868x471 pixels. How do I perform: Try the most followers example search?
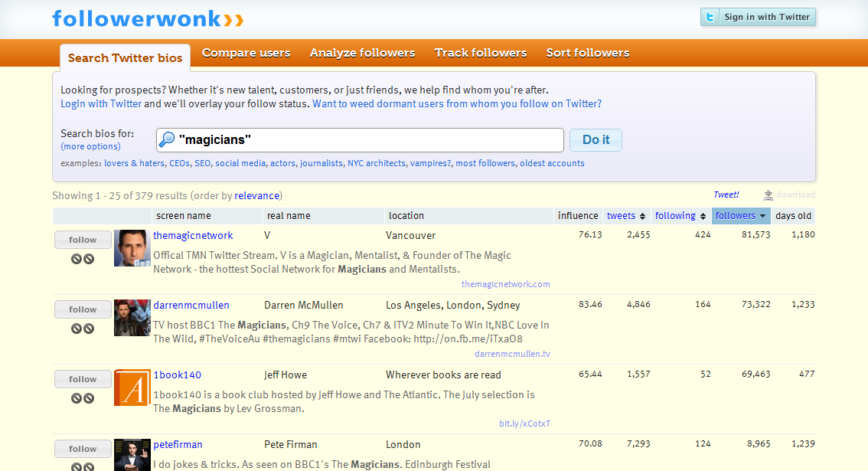click(x=485, y=163)
